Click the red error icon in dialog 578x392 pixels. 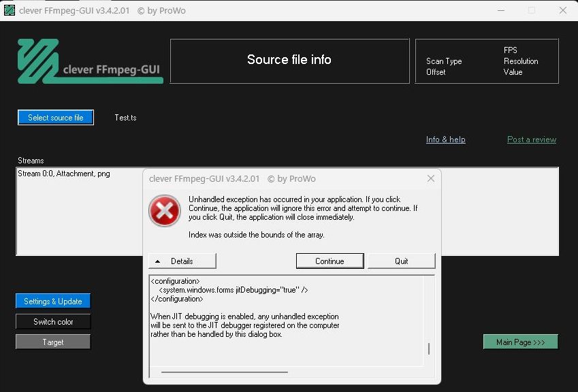(164, 211)
